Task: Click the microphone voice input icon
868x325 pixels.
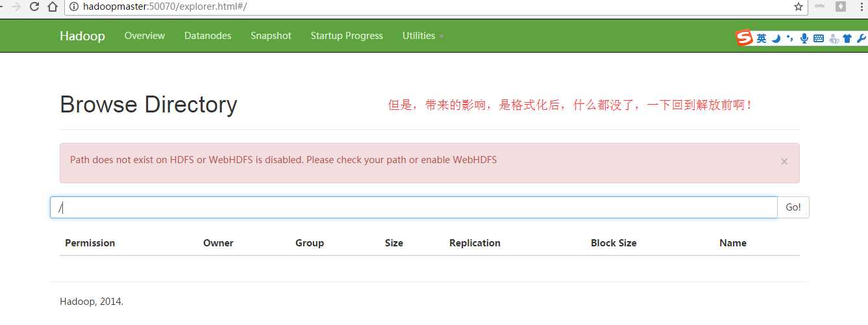Action: (804, 38)
